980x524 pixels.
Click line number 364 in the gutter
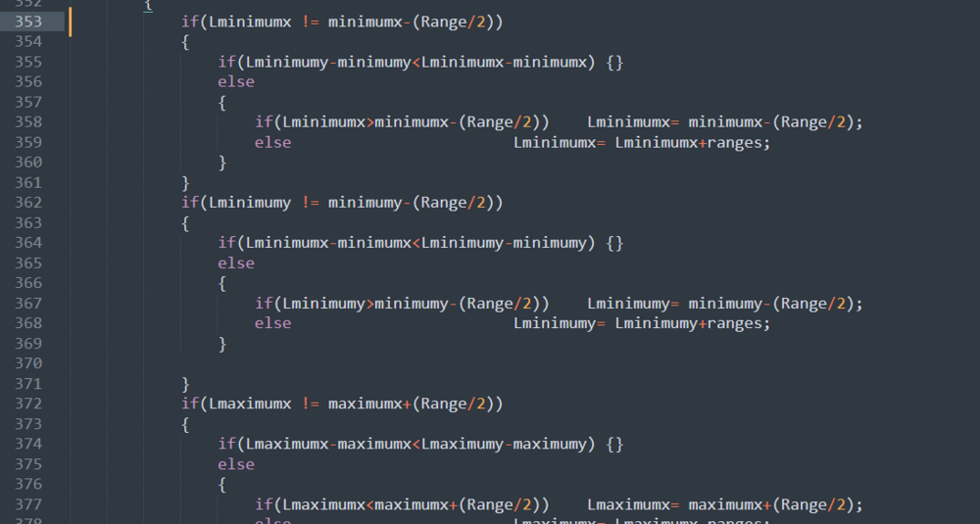[28, 242]
